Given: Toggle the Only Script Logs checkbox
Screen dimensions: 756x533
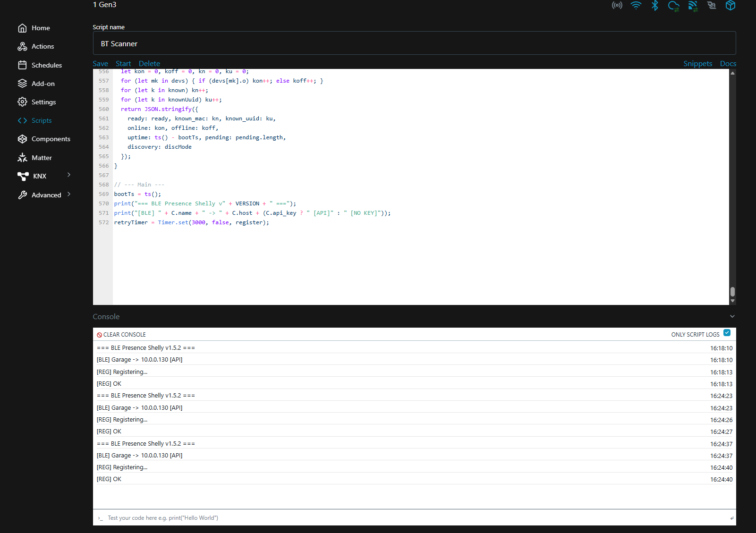Looking at the screenshot, I should (x=727, y=333).
